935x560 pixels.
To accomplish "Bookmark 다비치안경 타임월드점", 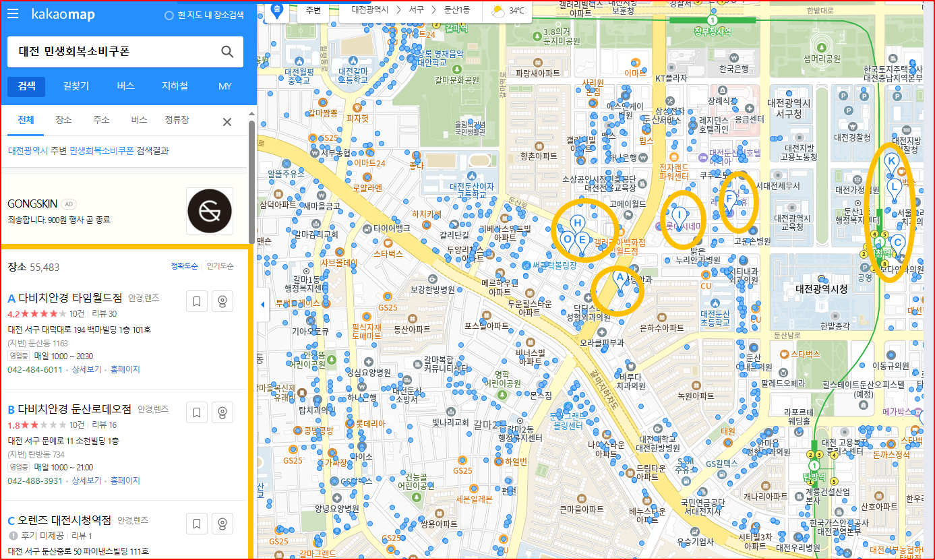I will coord(197,302).
